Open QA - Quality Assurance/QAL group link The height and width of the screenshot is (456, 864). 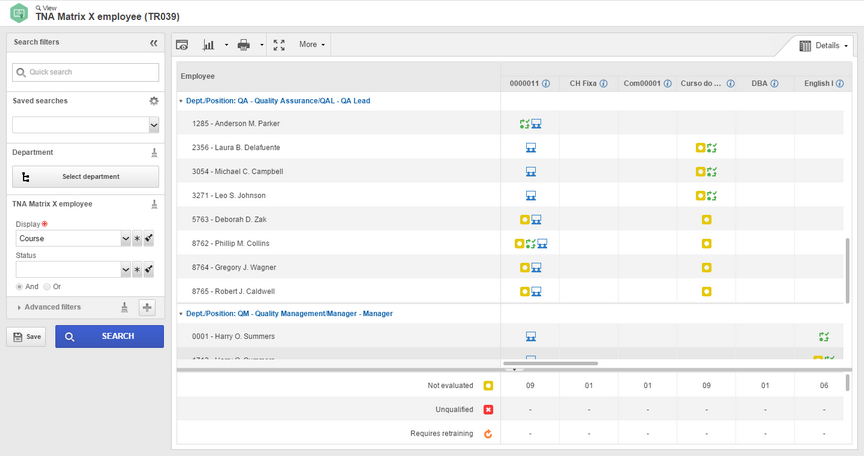point(278,101)
